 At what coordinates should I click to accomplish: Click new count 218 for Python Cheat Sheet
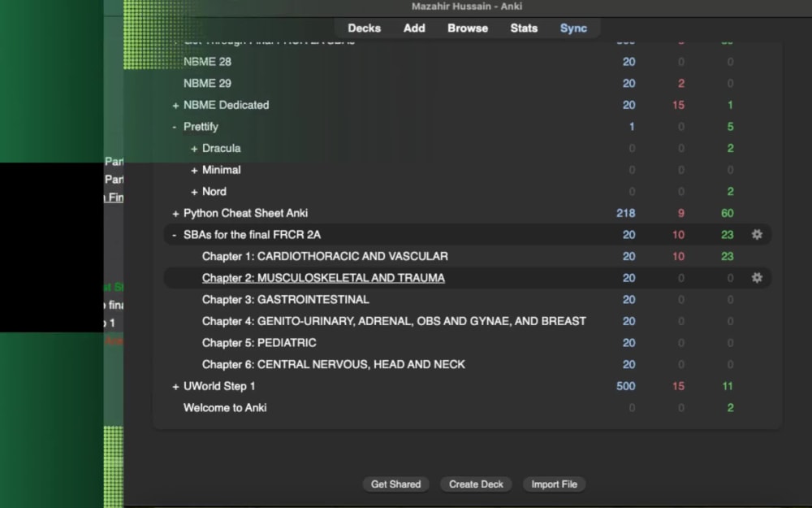point(625,213)
